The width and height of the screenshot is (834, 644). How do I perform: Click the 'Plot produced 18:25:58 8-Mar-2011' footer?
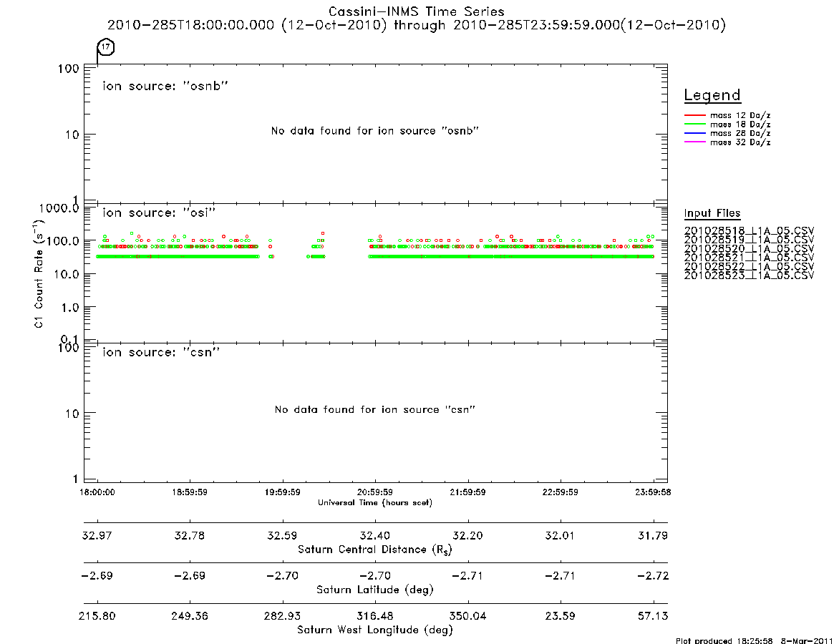[x=755, y=640]
